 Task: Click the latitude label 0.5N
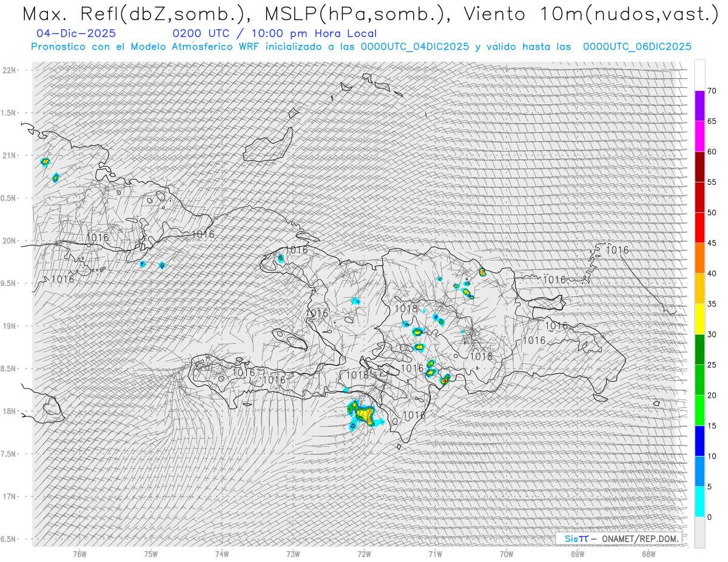(x=8, y=198)
